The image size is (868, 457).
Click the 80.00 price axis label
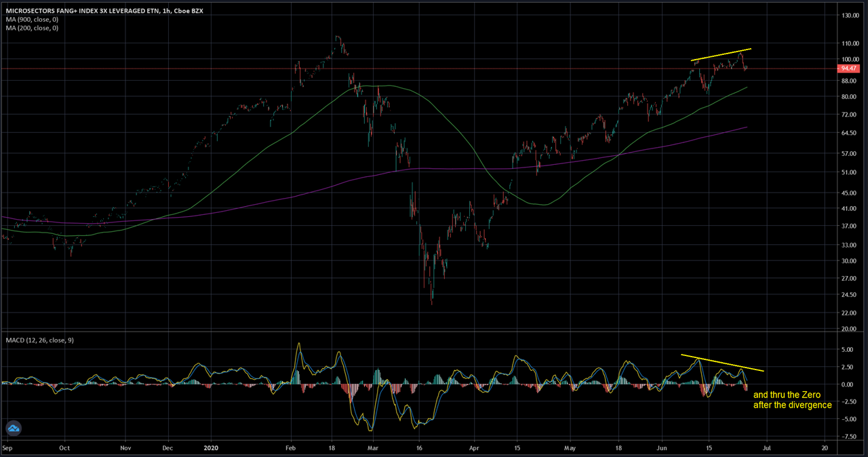point(848,96)
